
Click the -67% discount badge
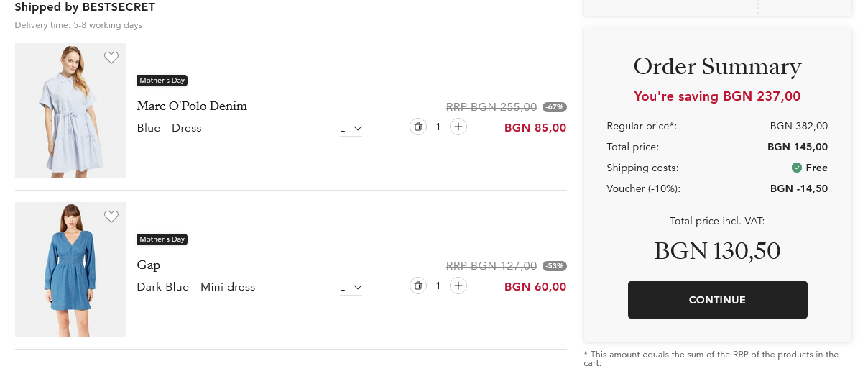(x=554, y=107)
